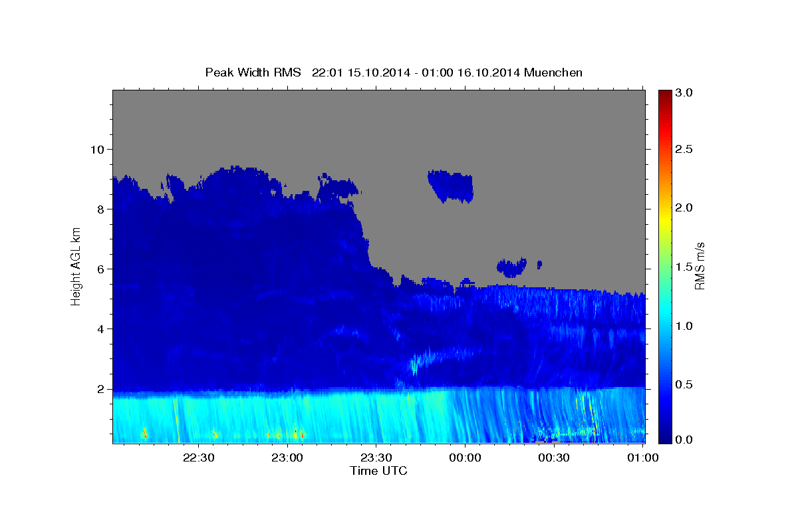Click the colorbar value 2.0
The height and width of the screenshot is (532, 798).
pos(686,208)
